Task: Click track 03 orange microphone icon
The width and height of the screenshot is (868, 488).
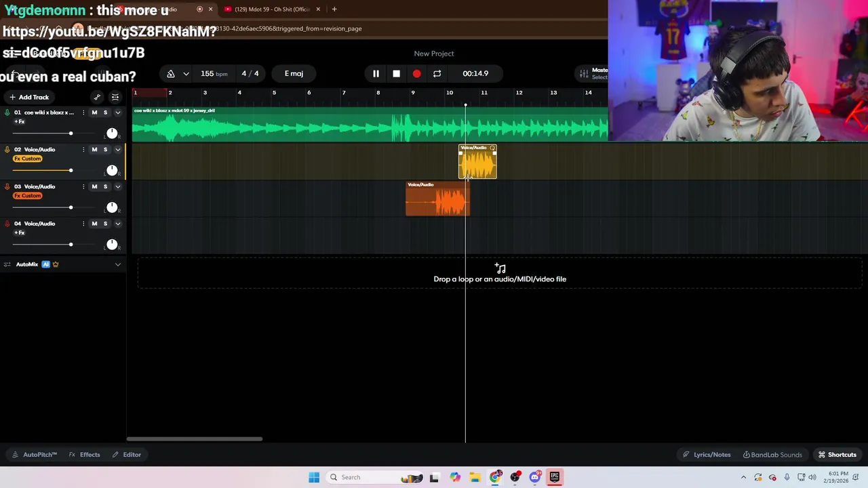Action: click(x=7, y=186)
